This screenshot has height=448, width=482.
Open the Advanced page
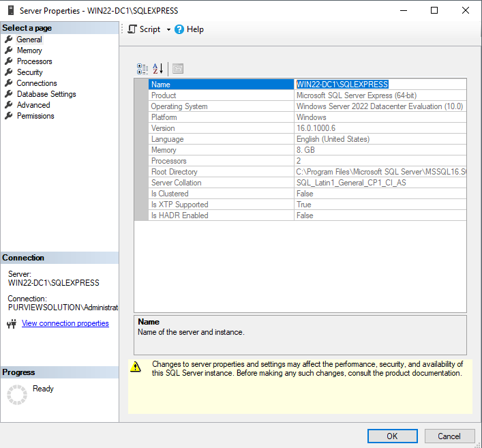coord(33,105)
